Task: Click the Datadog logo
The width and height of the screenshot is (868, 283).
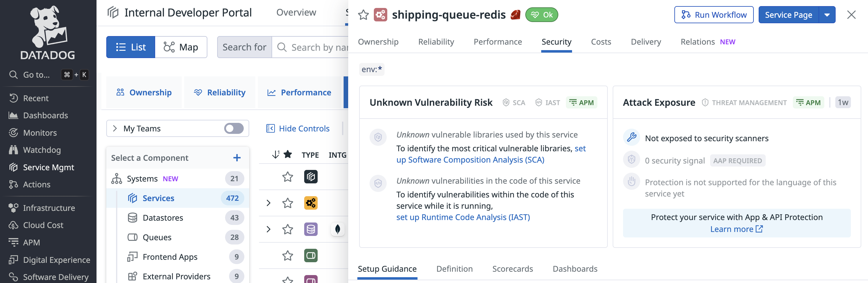Action: pyautogui.click(x=48, y=32)
